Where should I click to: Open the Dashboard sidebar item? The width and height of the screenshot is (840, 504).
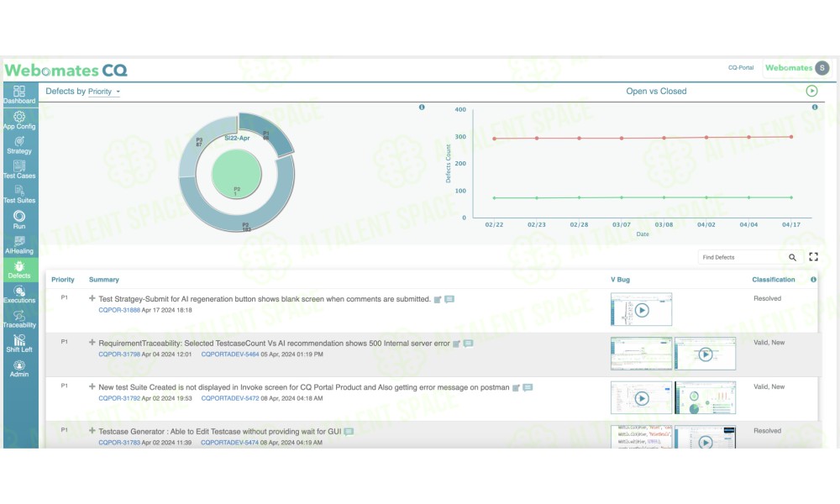[19, 95]
